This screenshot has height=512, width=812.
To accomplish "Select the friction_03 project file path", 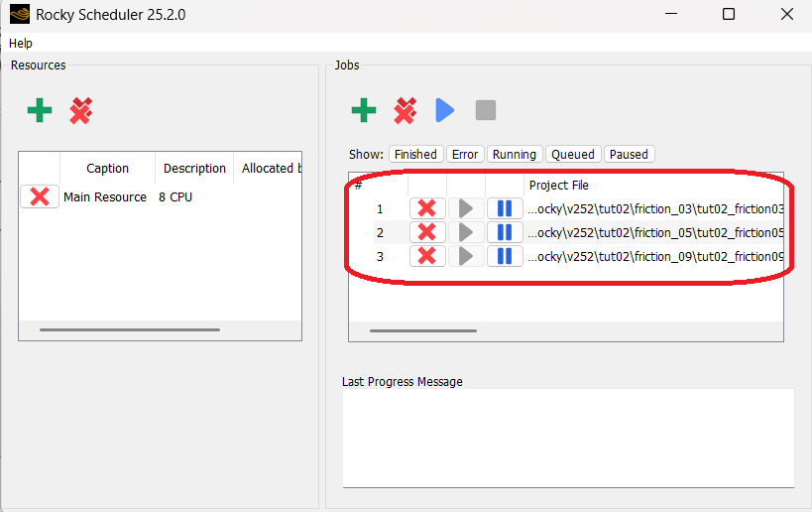I will point(655,208).
